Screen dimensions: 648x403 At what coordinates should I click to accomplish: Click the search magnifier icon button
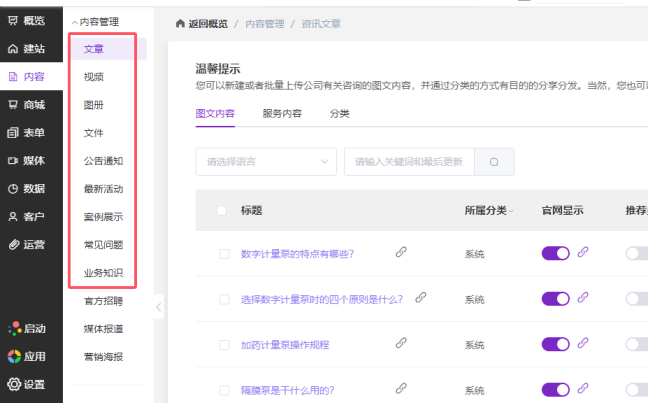[494, 161]
